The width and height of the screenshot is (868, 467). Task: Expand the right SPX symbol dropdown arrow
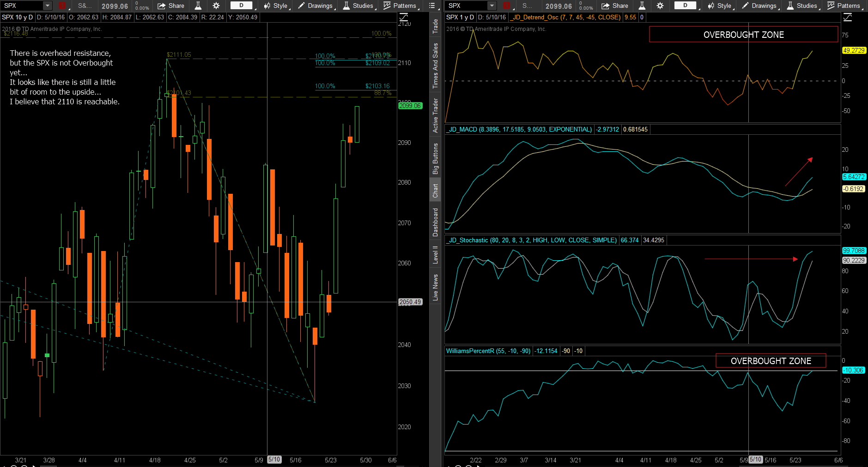(492, 6)
